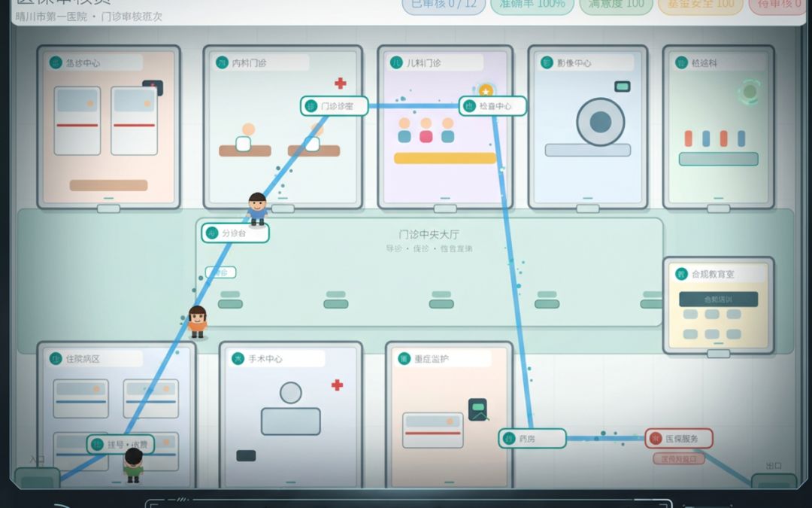Viewport: 812px width, 508px height.
Task: Click the round icon beside 手术中心 label
Action: (x=238, y=359)
